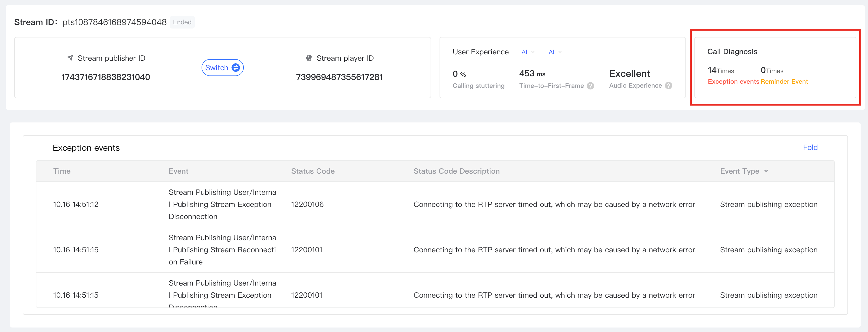
Task: Click the Stream player ID icon
Action: 308,58
